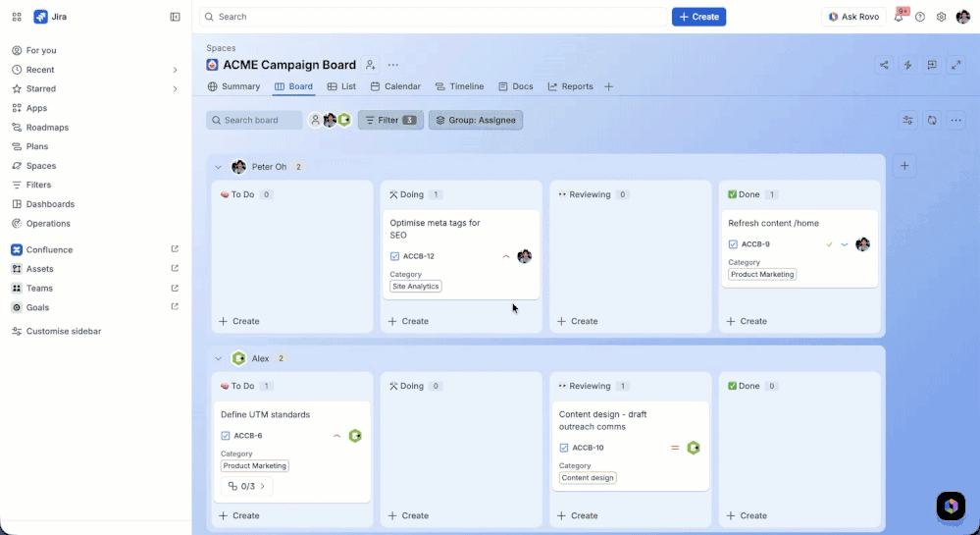Click the share icon in board header
Image resolution: width=980 pixels, height=535 pixels.
[x=884, y=65]
